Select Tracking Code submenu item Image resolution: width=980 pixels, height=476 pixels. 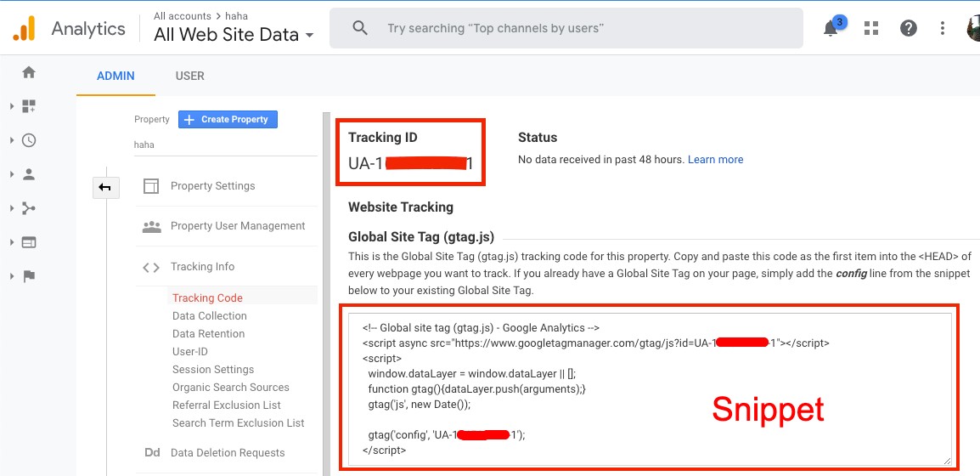tap(207, 298)
